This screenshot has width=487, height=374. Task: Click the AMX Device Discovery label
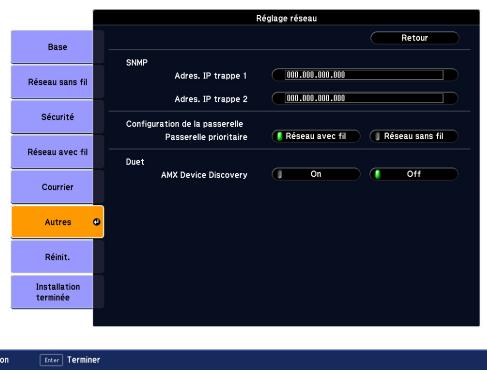(x=204, y=175)
